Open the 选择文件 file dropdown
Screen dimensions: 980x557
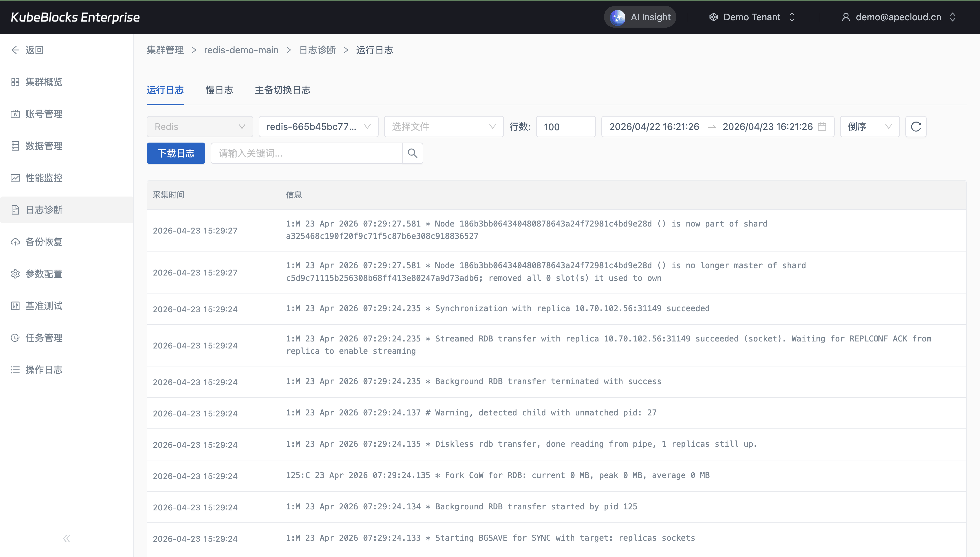coord(443,127)
